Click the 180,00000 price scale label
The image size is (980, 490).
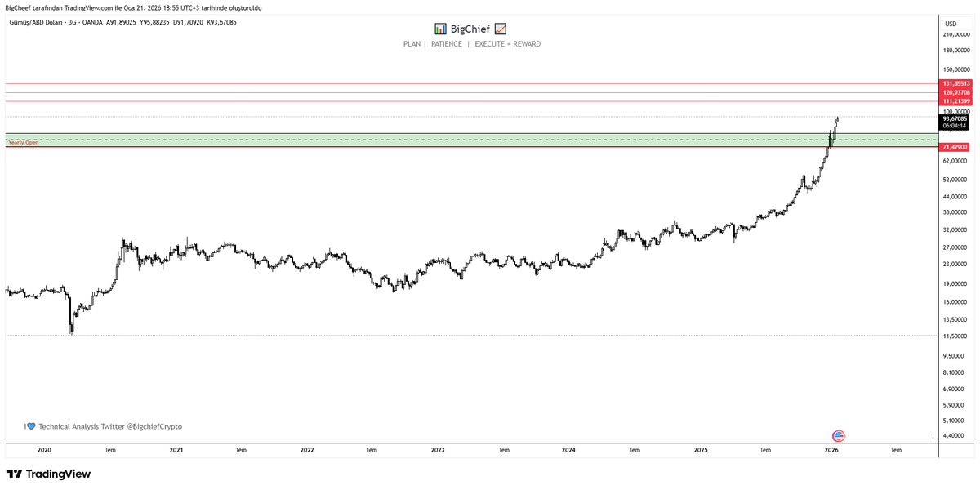coord(956,50)
